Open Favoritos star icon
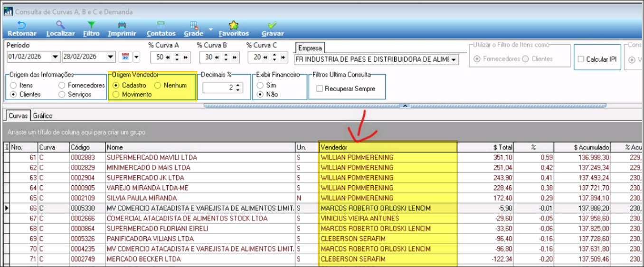This screenshot has height=267, width=644. [234, 26]
